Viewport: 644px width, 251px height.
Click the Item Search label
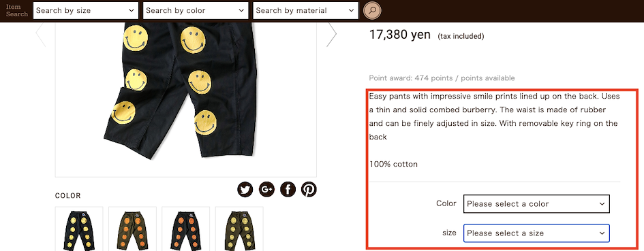click(17, 11)
